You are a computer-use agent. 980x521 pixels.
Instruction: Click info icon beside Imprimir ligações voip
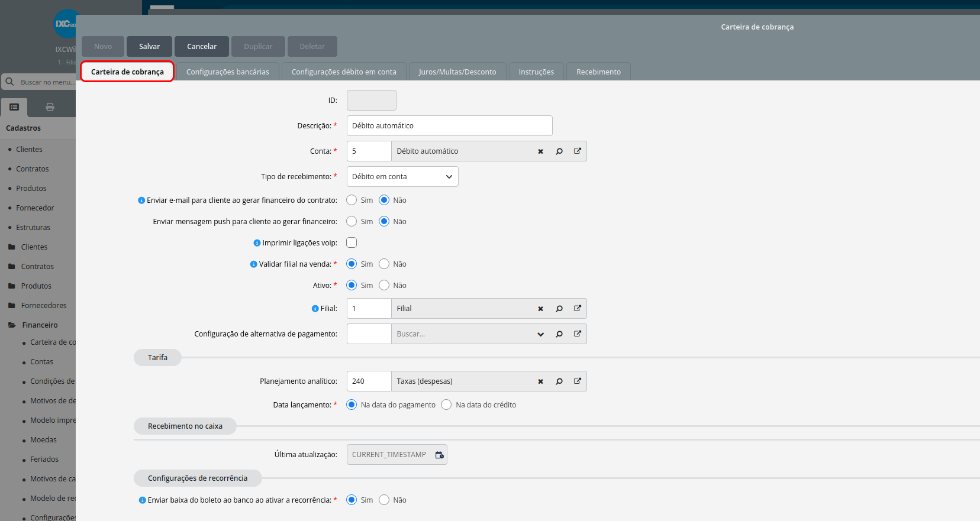pyautogui.click(x=257, y=243)
